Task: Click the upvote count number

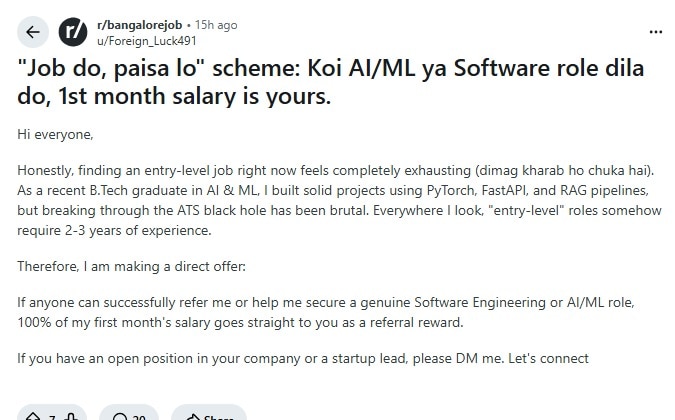Action: pyautogui.click(x=52, y=417)
